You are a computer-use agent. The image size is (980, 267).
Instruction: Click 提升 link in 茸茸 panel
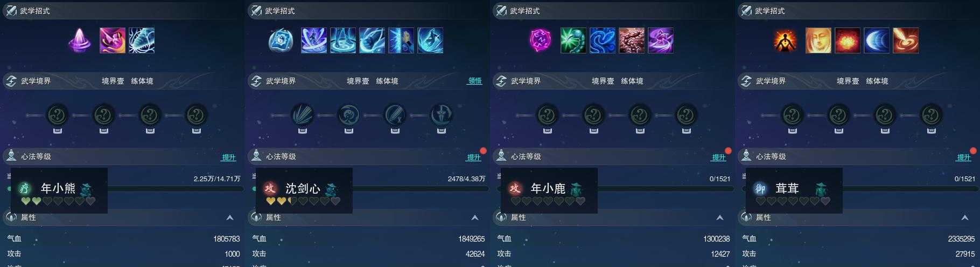pyautogui.click(x=964, y=158)
